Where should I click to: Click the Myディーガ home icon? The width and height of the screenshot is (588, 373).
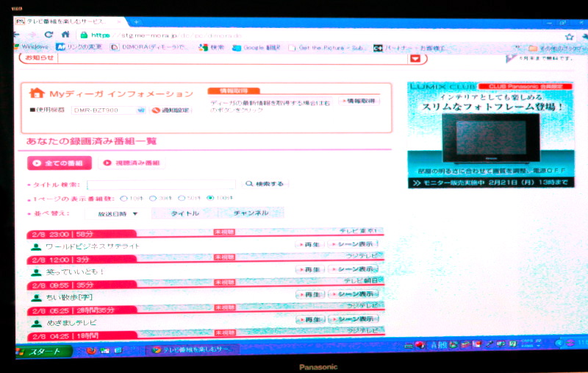click(x=37, y=93)
